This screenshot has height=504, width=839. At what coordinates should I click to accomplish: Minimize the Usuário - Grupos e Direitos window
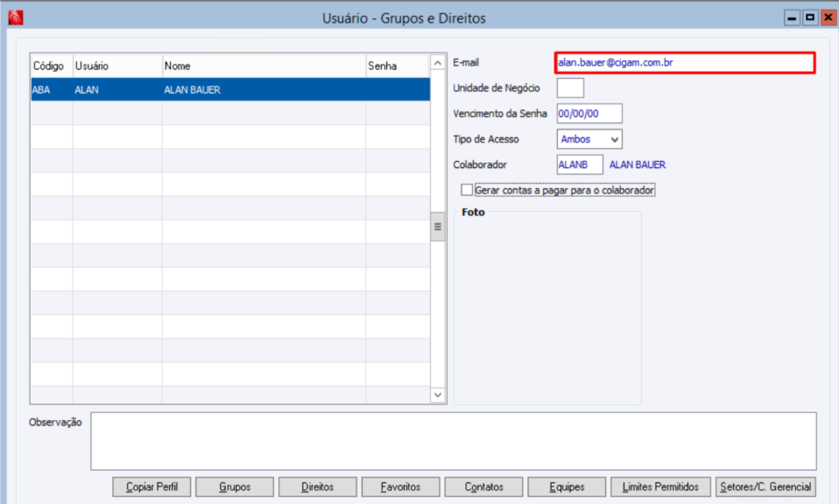point(793,17)
